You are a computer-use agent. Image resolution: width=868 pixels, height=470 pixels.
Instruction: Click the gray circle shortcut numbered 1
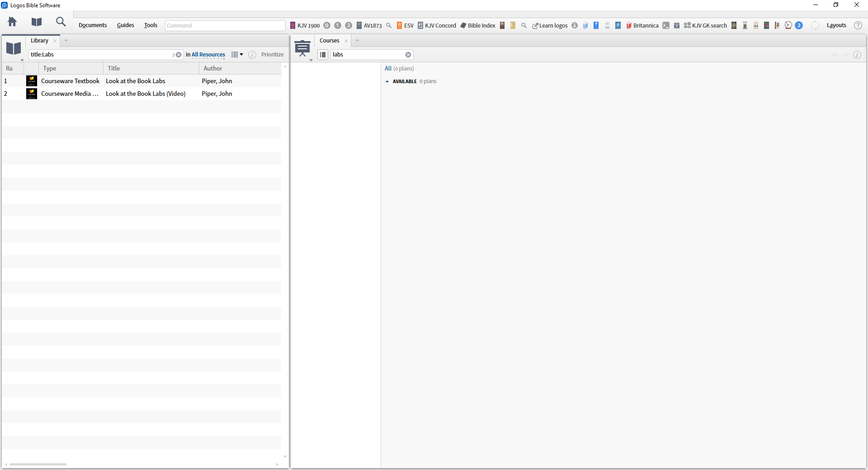pos(338,25)
